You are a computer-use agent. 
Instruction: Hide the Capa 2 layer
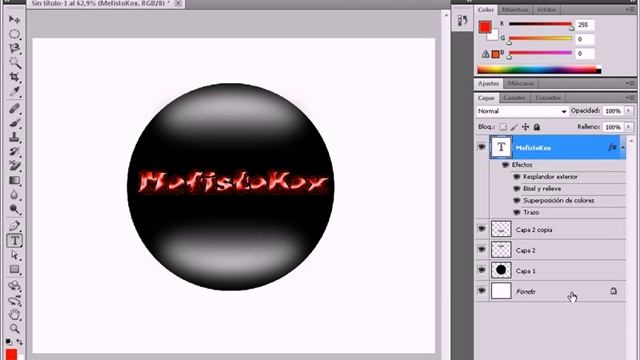(482, 249)
